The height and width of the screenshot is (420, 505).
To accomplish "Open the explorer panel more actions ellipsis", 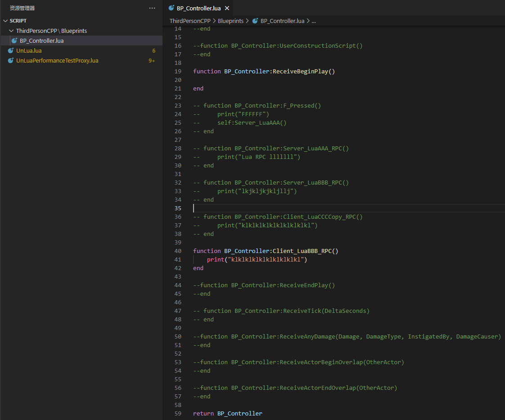I will coord(152,8).
